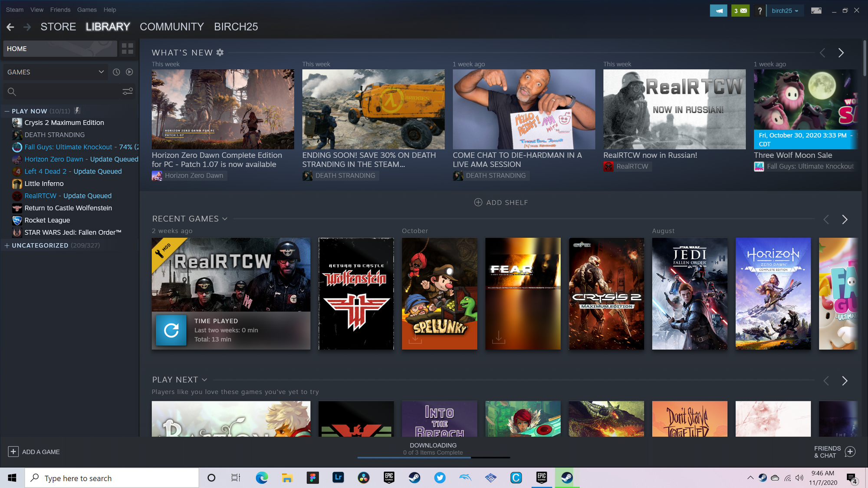The height and width of the screenshot is (488, 868).
Task: Select the STORE menu tab
Action: pos(59,27)
